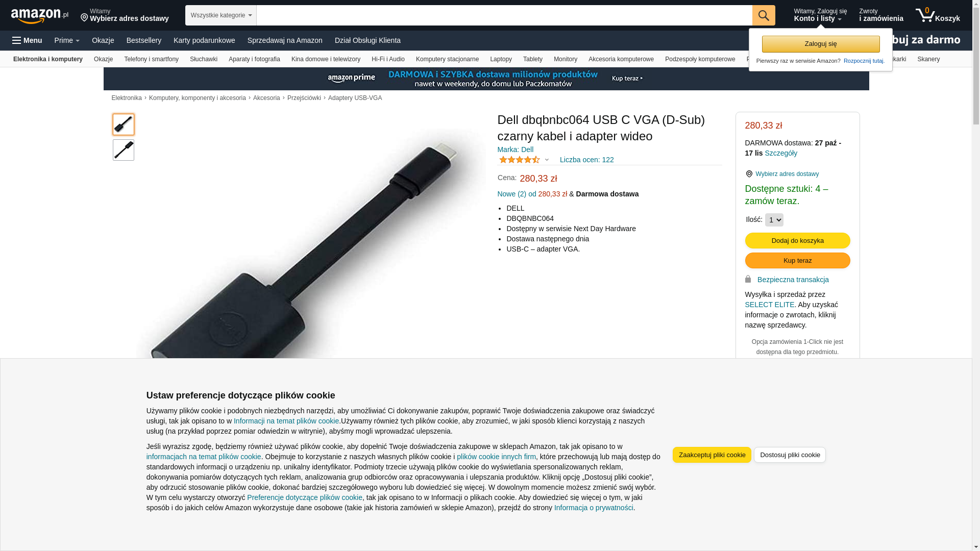Click the search magnifier button
The width and height of the screenshot is (980, 551).
(764, 15)
